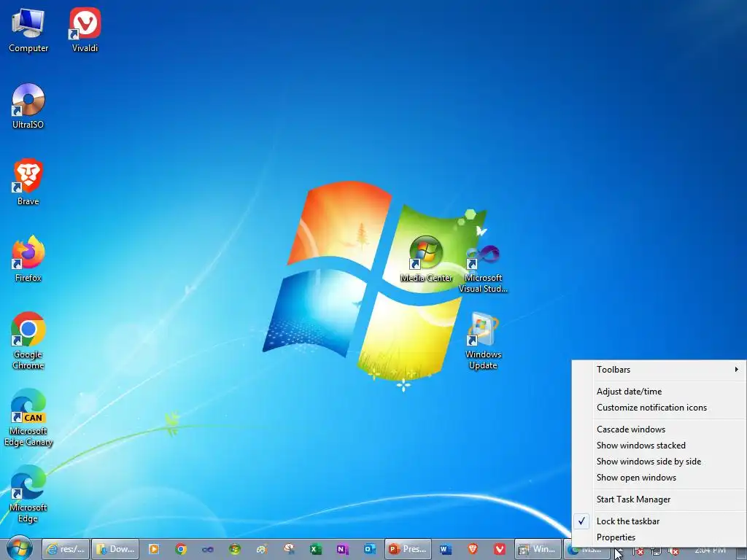Select the Firefox desktop shortcut
This screenshot has width=747, height=560.
[x=28, y=260]
